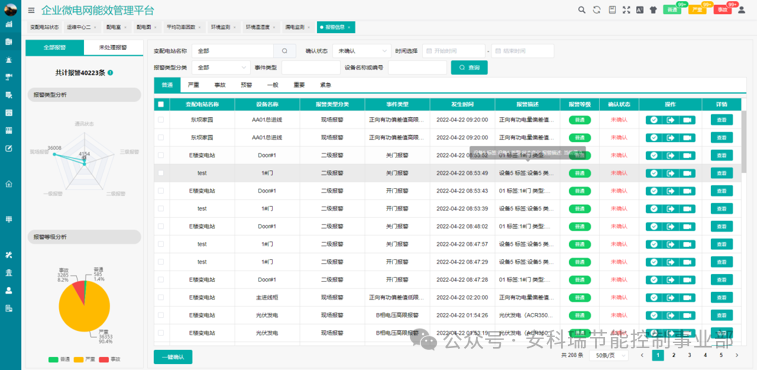758x370 pixels.
Task: Click 查看 for the 08:53:49 alarm row
Action: (722, 173)
